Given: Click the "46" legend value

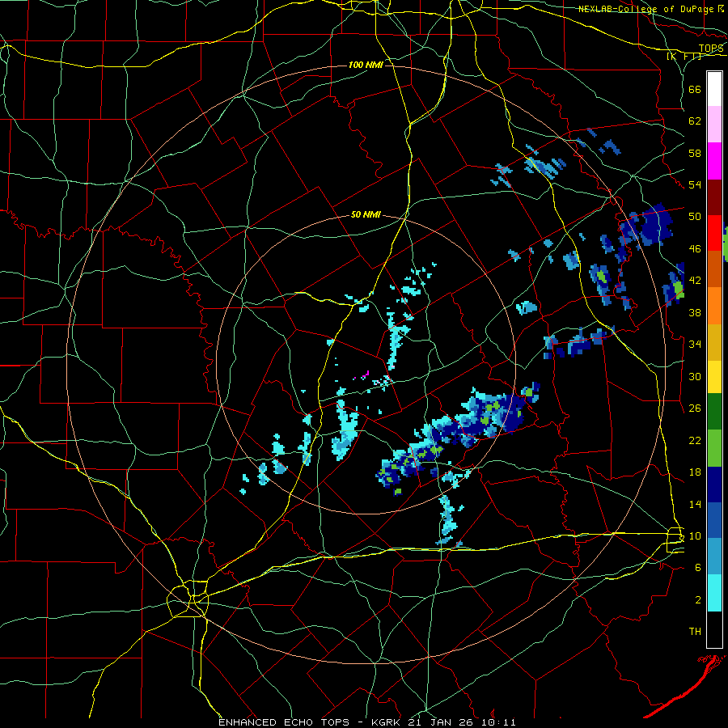Looking at the screenshot, I should (695, 249).
